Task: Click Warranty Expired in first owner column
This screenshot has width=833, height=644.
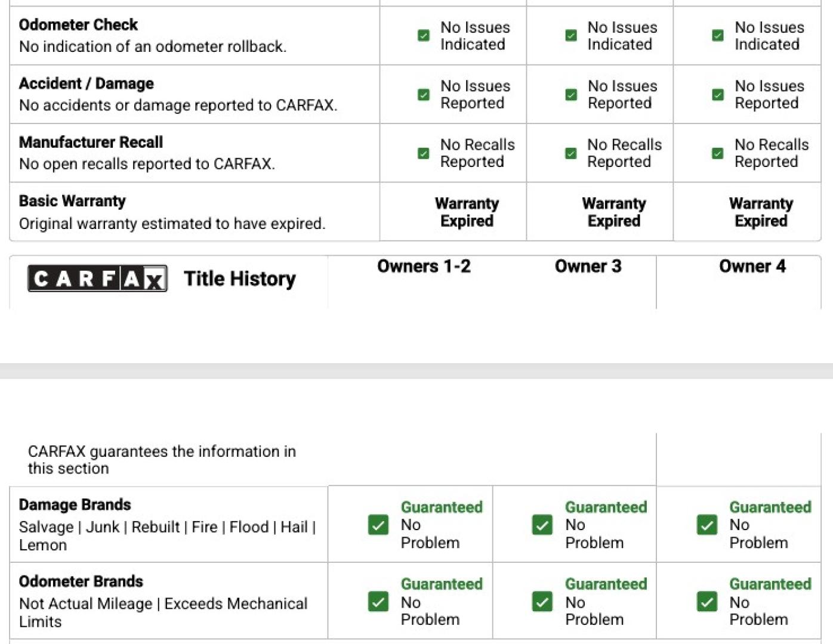Action: [x=467, y=212]
